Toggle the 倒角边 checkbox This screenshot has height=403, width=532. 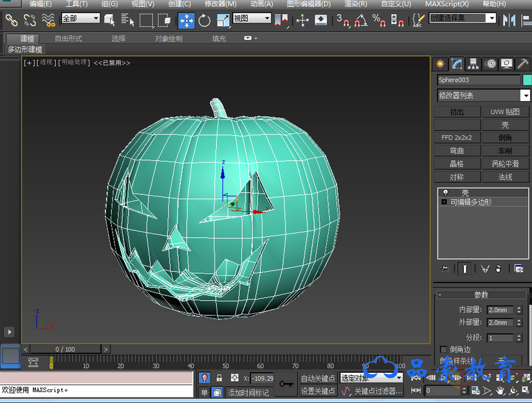point(443,350)
